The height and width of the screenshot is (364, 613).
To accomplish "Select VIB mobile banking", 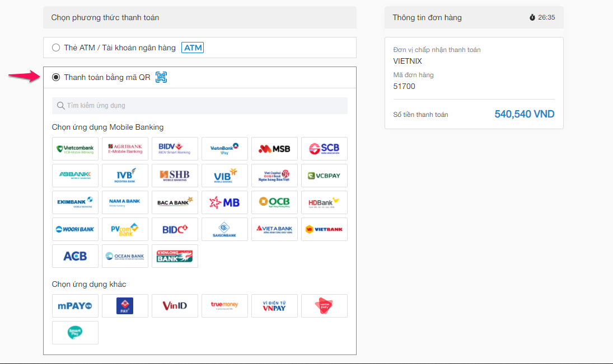I will point(225,176).
